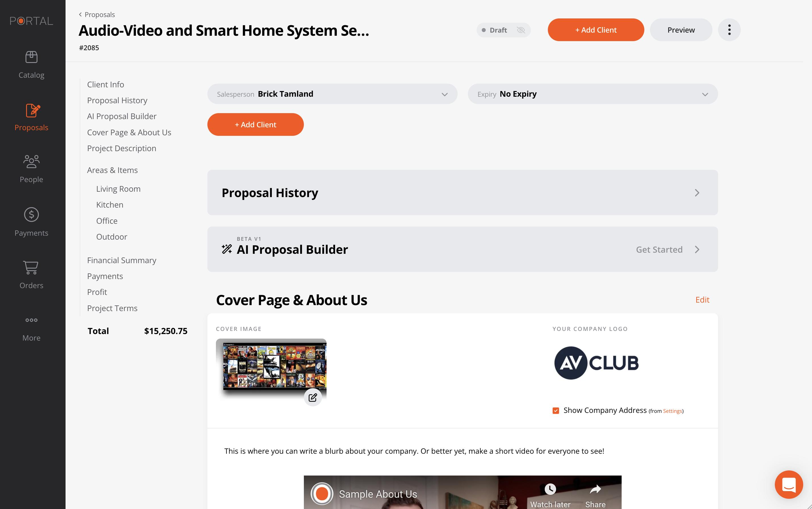812x509 pixels.
Task: Click the More ellipsis sidebar icon
Action: [x=31, y=320]
